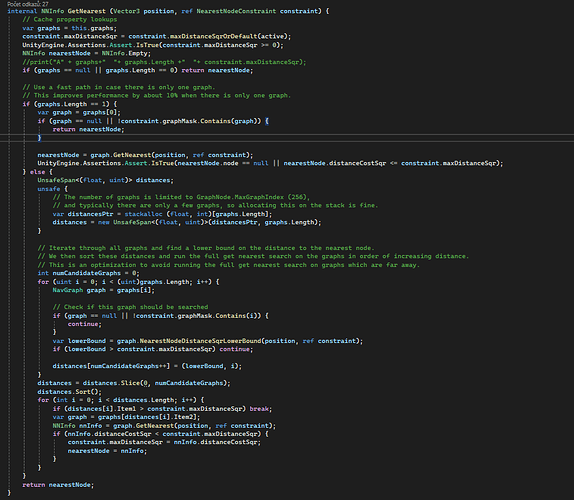The width and height of the screenshot is (574, 500).
Task: Click the NearestNodeDistanceSqrLowerBound method call
Action: coord(201,341)
